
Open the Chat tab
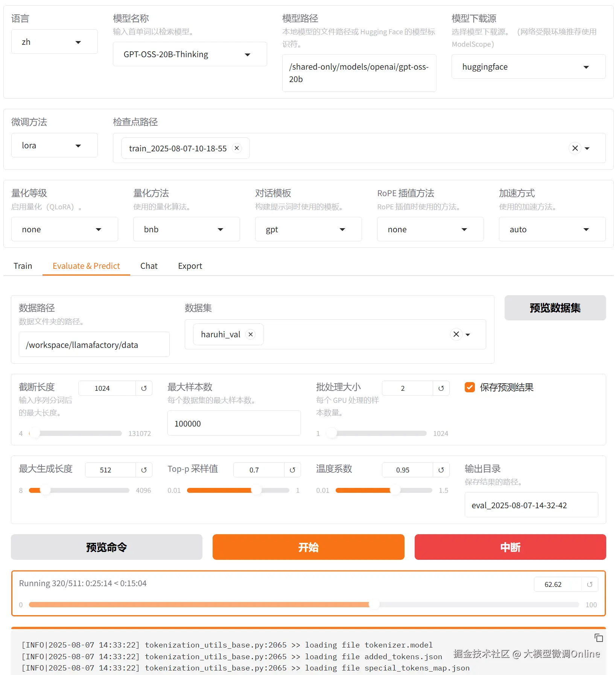tap(149, 266)
